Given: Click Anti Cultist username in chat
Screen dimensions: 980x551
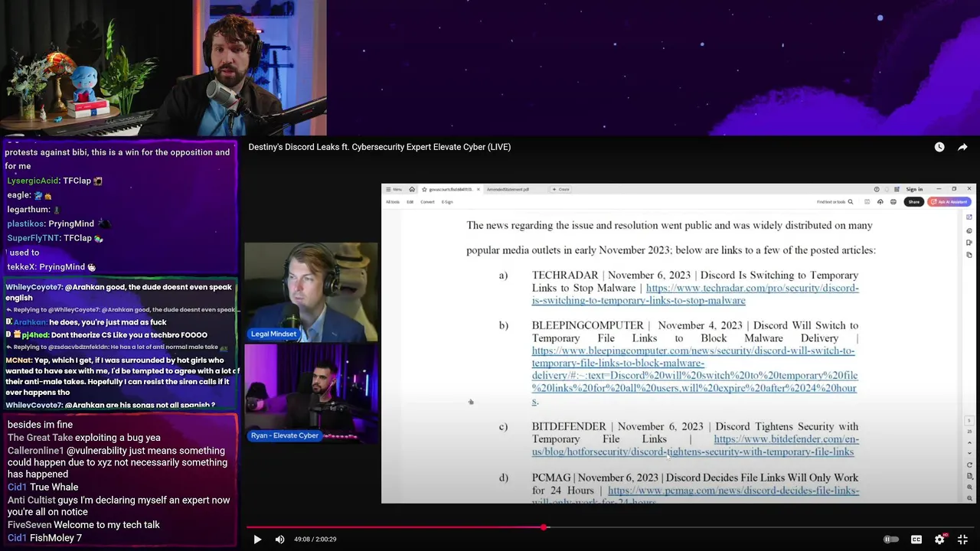Looking at the screenshot, I should pos(31,500).
